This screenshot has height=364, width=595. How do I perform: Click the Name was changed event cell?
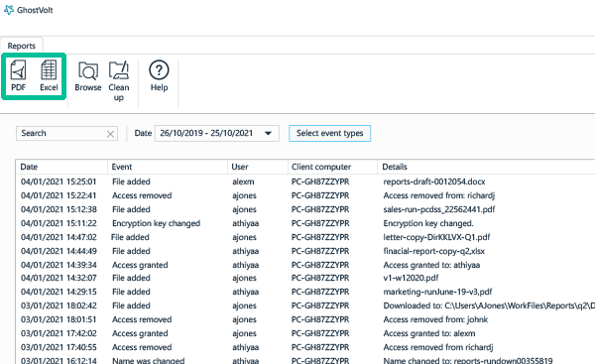point(149,360)
